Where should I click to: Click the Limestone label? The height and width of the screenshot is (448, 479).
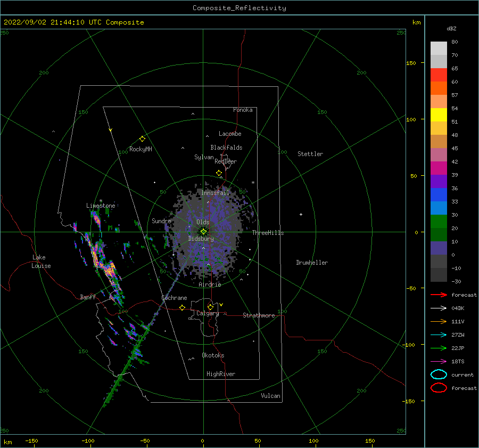pos(101,206)
